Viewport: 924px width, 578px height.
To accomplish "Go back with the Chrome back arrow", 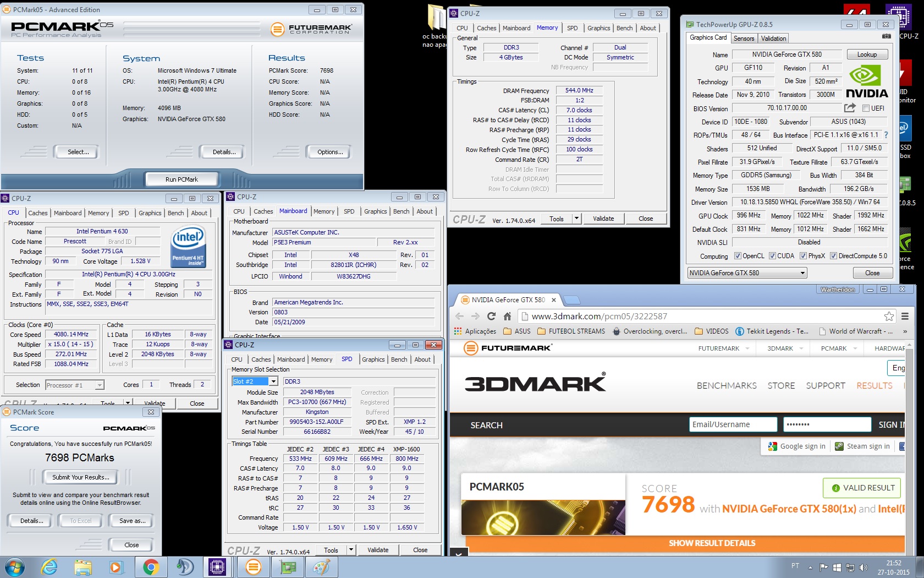I will click(x=459, y=316).
